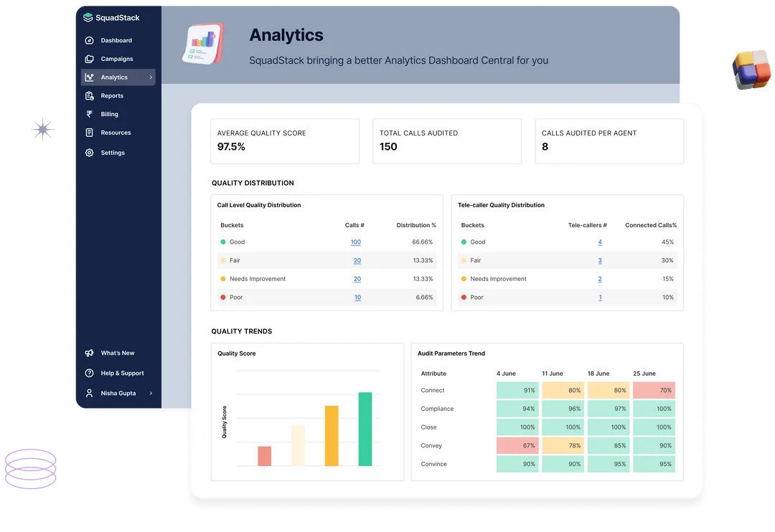The image size is (775, 532).
Task: Click the cream quality score bar
Action: click(298, 445)
